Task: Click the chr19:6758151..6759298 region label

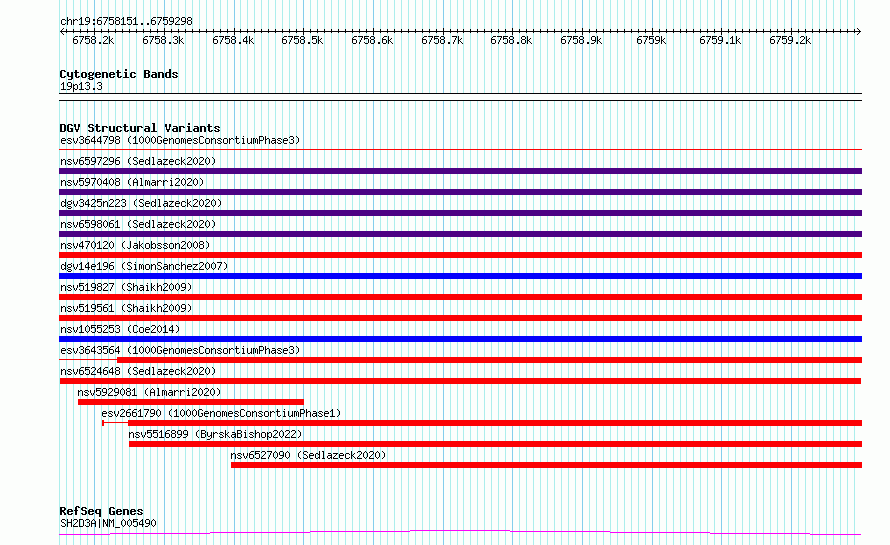Action: 126,21
